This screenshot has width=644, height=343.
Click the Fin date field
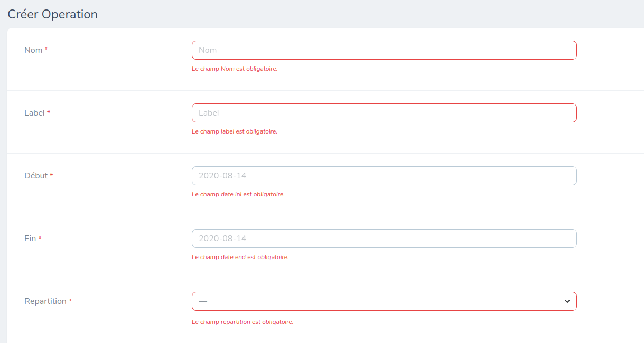point(384,238)
